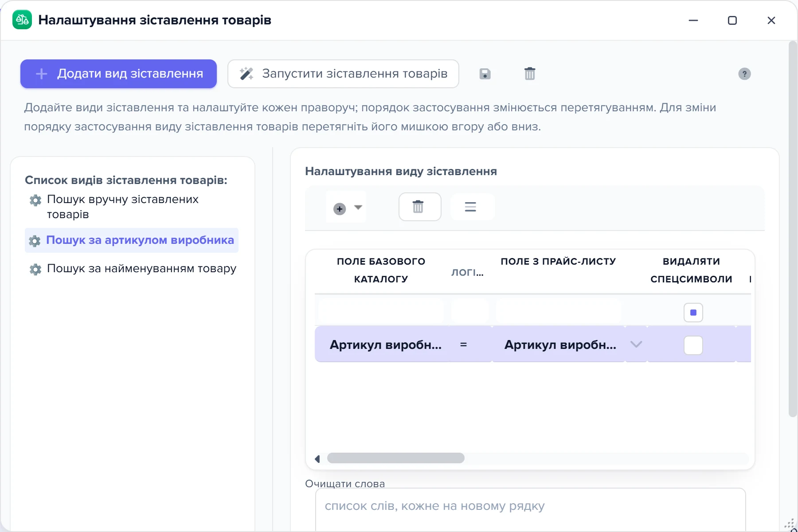Expand the dropdown arrow beside the plus icon
The image size is (798, 532).
tap(358, 207)
